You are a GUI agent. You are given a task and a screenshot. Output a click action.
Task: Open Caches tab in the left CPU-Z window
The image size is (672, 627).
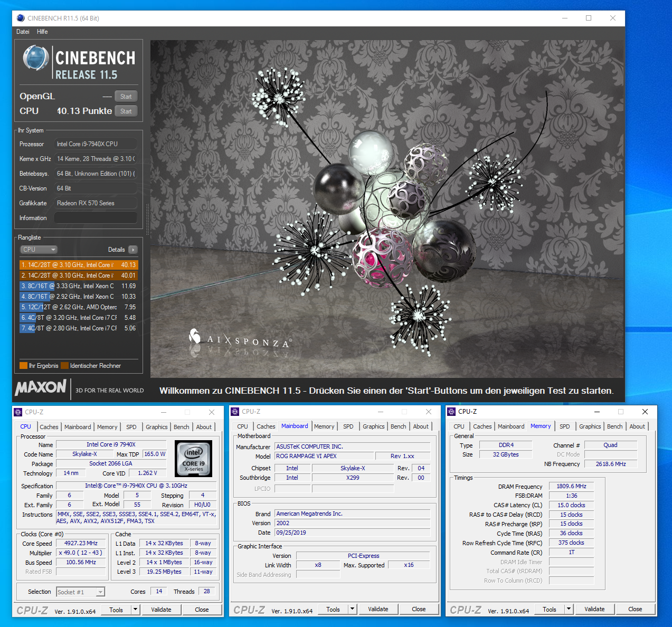click(49, 427)
